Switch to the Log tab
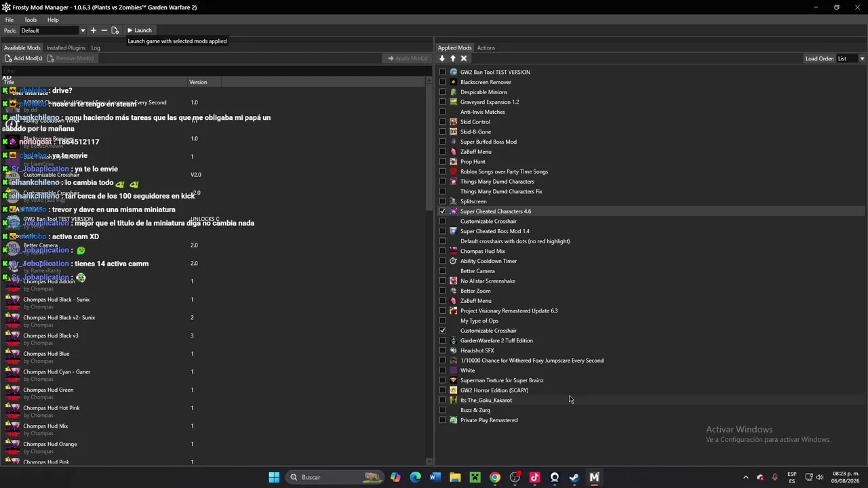 96,48
